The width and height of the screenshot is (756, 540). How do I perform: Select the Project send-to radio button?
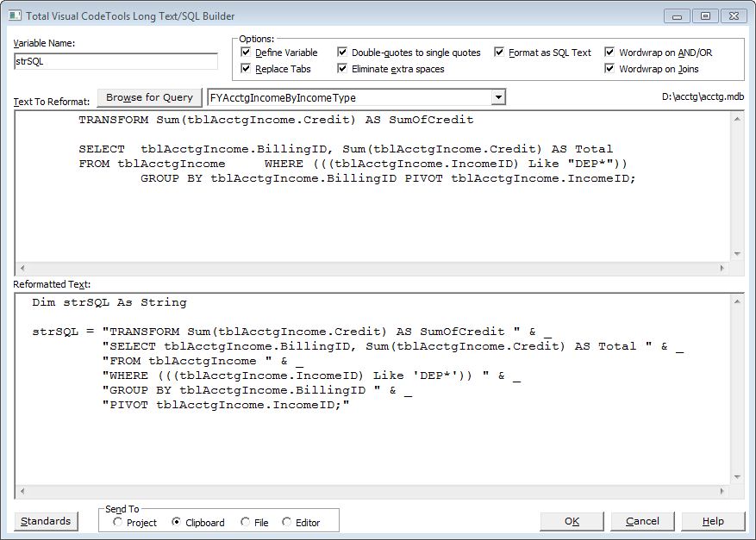pyautogui.click(x=118, y=522)
